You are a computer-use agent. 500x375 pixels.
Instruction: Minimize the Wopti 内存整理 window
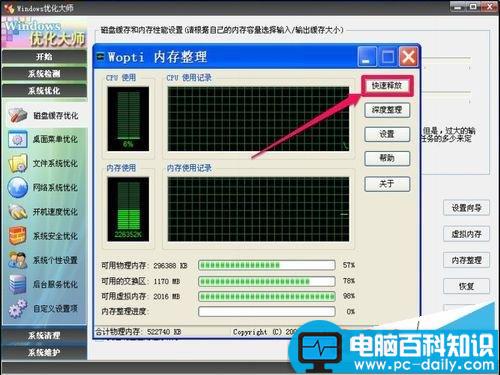coord(367,57)
